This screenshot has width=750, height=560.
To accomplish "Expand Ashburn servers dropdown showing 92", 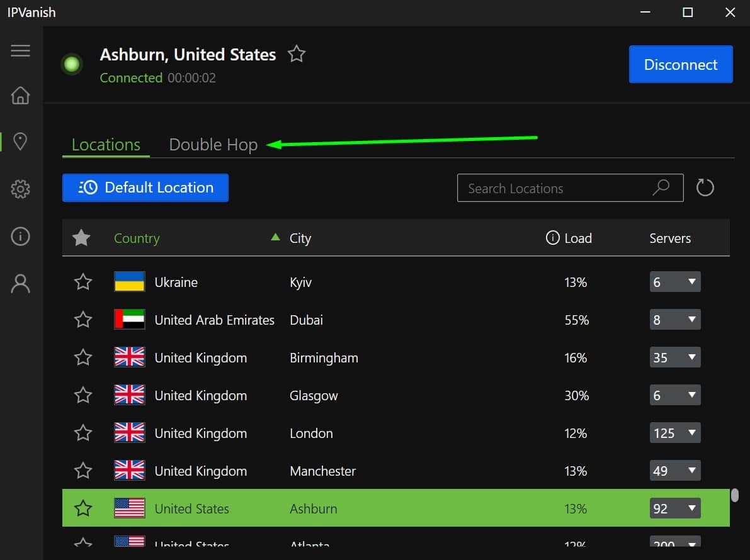I will (x=675, y=508).
